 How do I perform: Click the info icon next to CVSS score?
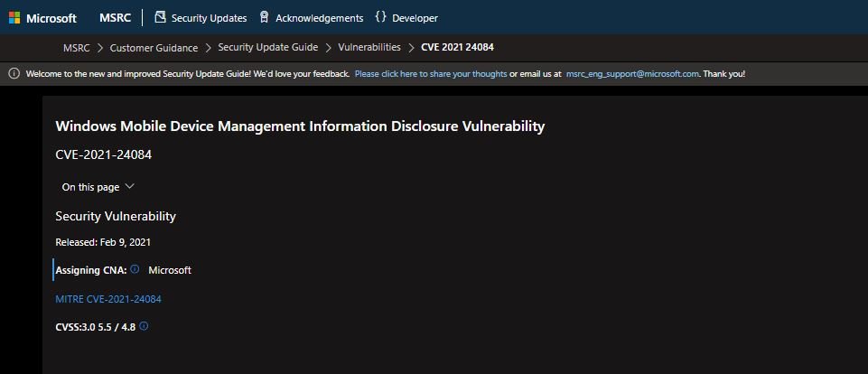pyautogui.click(x=144, y=326)
